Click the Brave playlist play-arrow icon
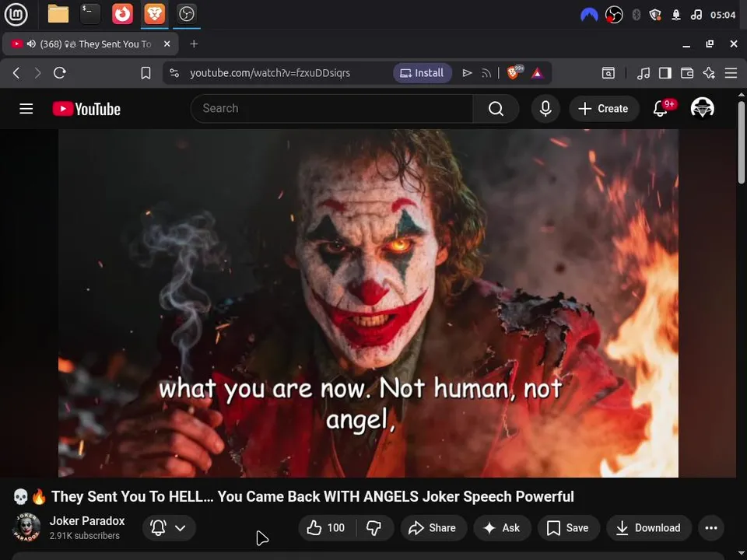 467,73
